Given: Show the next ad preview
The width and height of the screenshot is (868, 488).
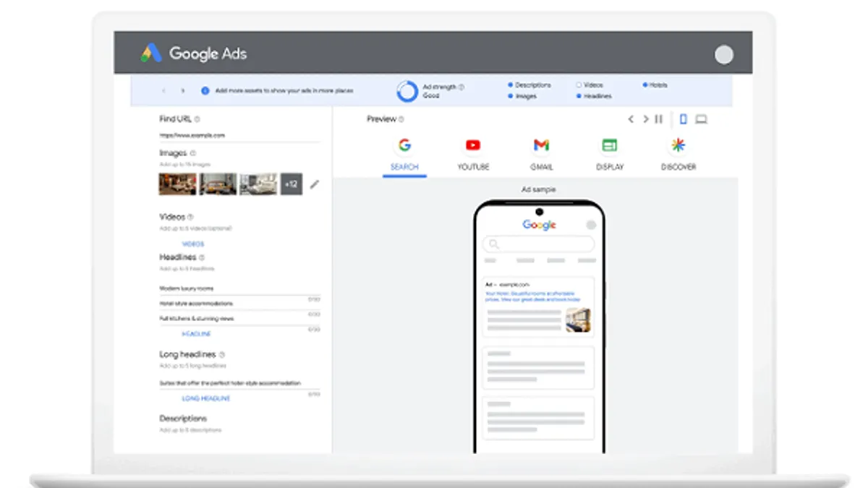Looking at the screenshot, I should pyautogui.click(x=645, y=119).
